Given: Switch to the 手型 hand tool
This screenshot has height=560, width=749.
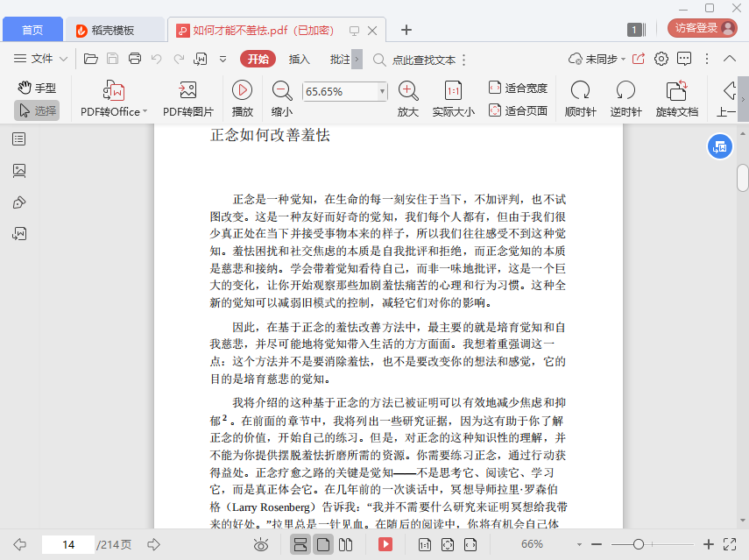Looking at the screenshot, I should click(38, 88).
